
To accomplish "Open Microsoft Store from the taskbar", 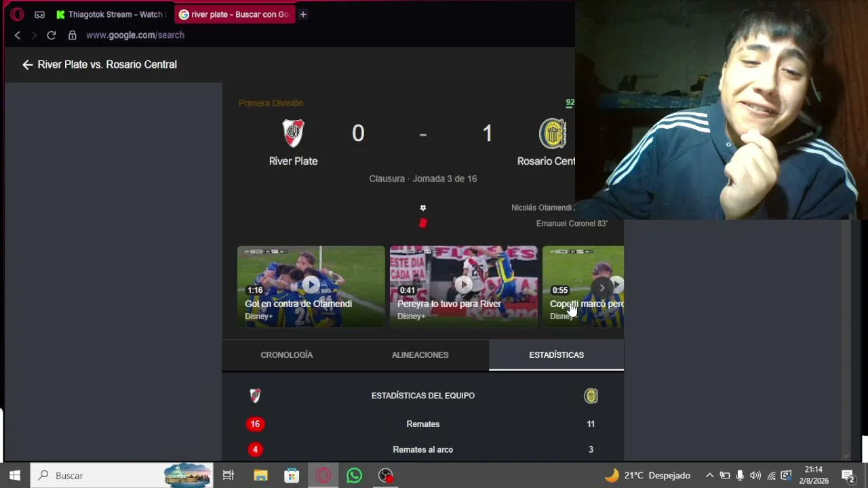I will click(x=292, y=476).
